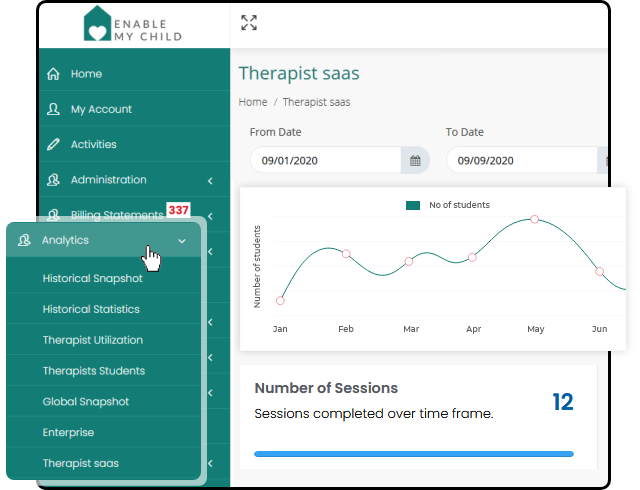
Task: Click the No of students legend label
Action: pos(459,205)
